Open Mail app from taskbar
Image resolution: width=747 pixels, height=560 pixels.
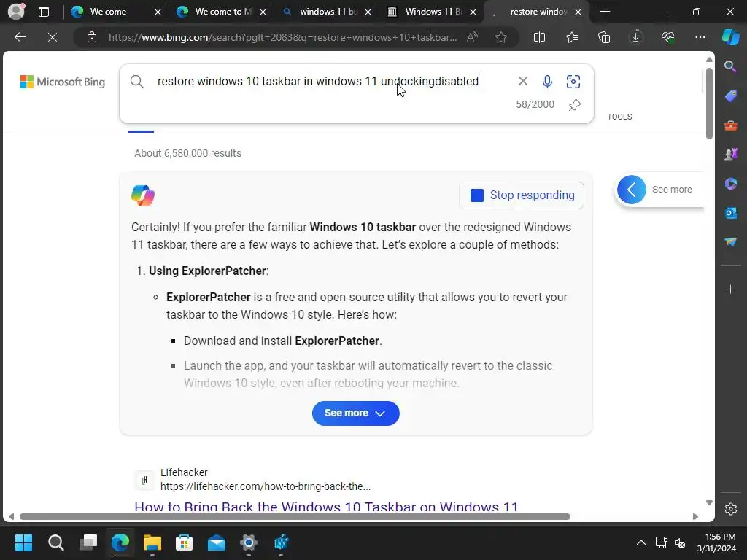click(x=217, y=542)
